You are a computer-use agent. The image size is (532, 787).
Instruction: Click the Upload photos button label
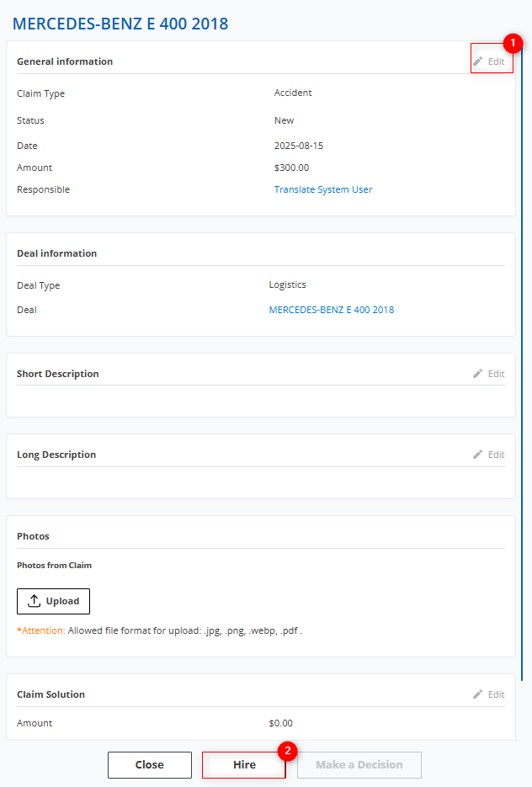tap(62, 601)
